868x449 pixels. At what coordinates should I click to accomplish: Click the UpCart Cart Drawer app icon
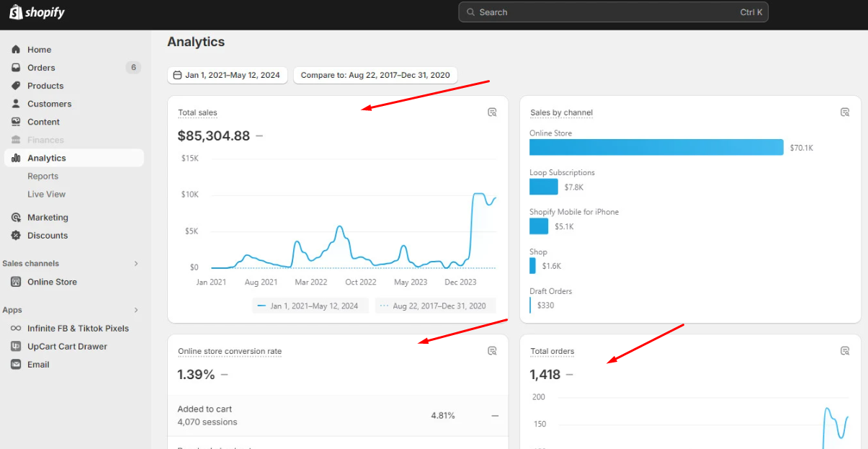coord(16,347)
